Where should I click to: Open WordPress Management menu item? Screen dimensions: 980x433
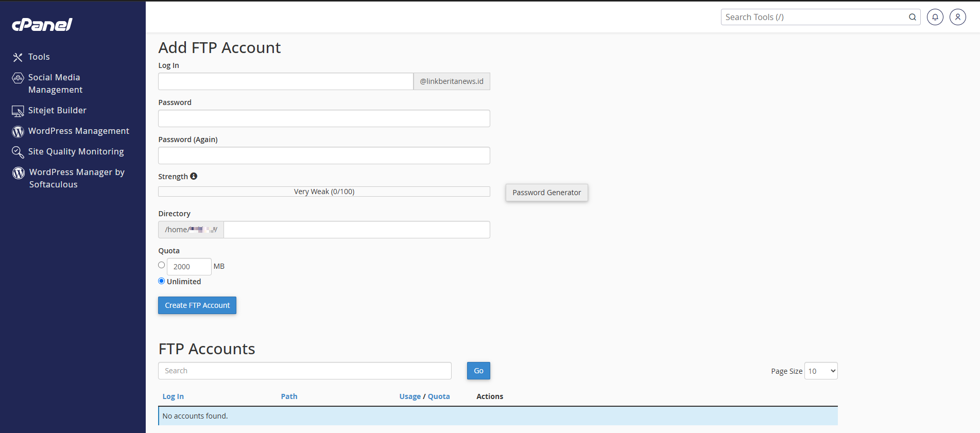coord(79,131)
